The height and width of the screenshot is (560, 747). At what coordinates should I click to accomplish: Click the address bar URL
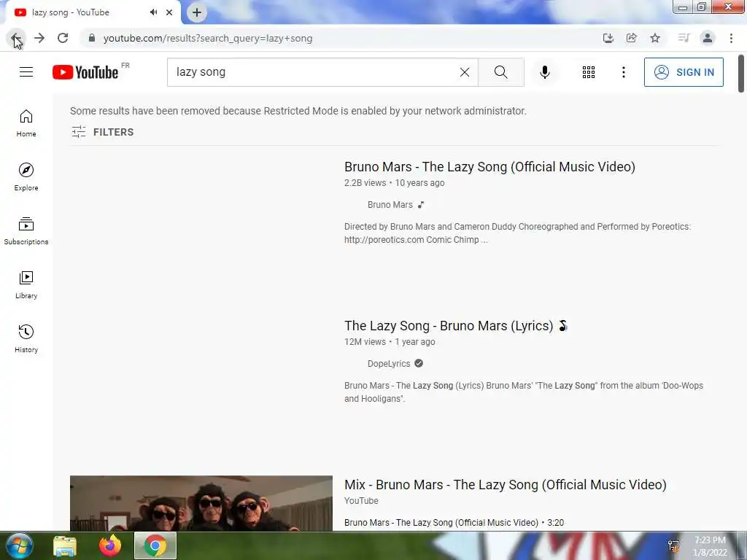208,38
